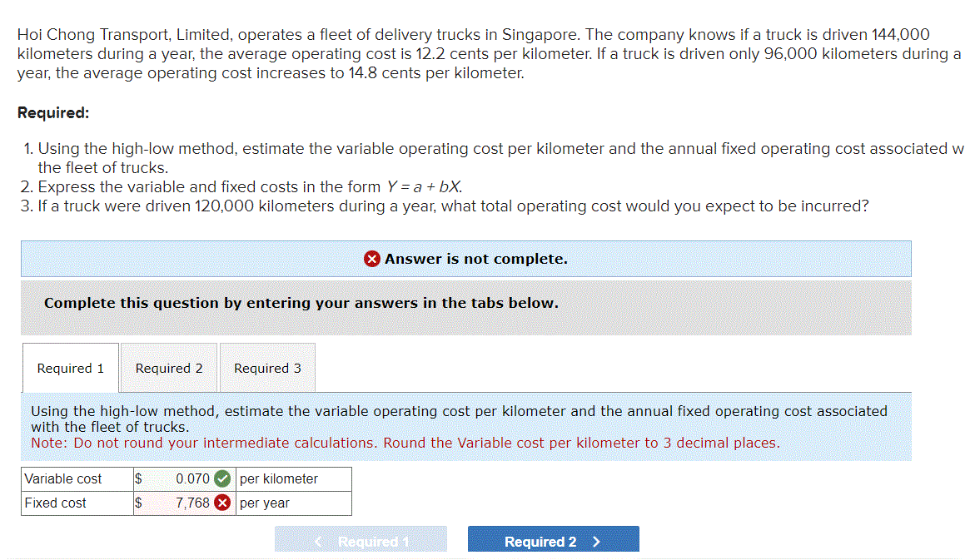Viewport: 965px width, 560px height.
Task: Click the red X beside 7,768
Action: [225, 503]
